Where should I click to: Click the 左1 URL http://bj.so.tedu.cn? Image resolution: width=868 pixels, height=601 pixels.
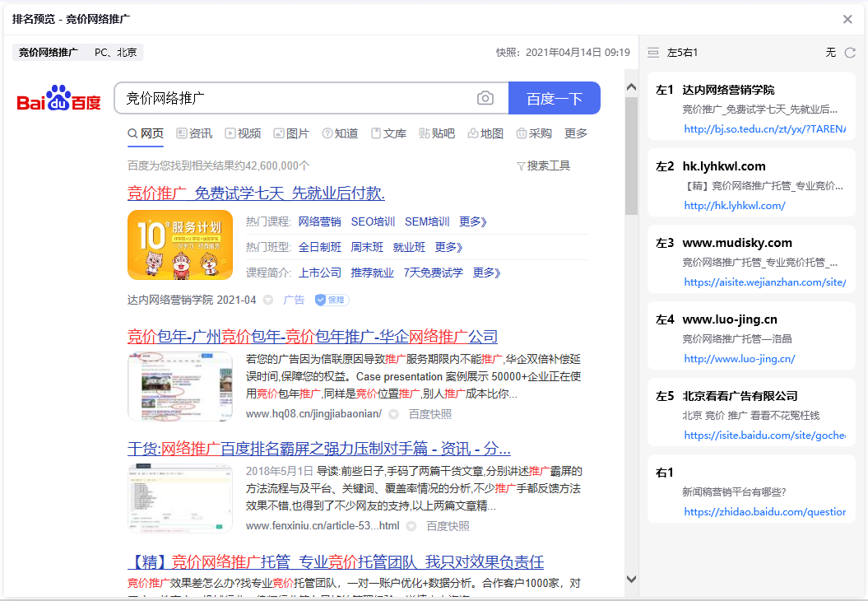(x=764, y=129)
